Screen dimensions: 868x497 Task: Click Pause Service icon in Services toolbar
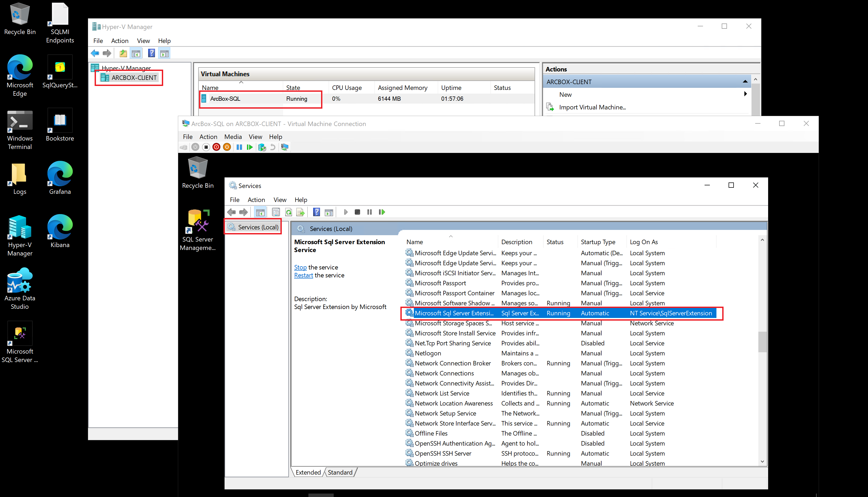point(370,212)
